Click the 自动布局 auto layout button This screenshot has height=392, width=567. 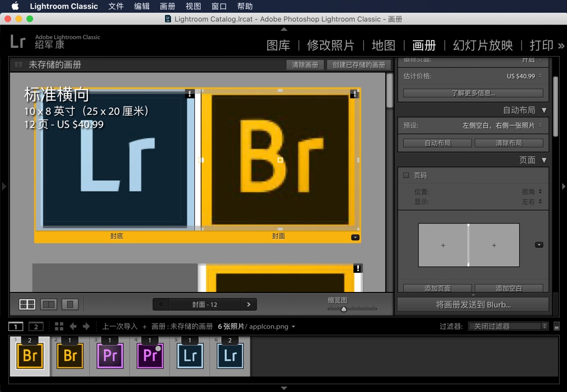point(436,143)
